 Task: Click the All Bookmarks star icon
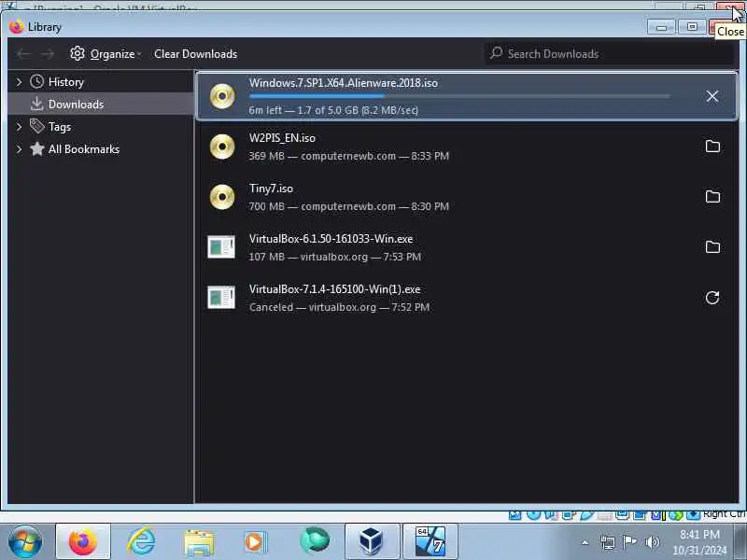[36, 149]
